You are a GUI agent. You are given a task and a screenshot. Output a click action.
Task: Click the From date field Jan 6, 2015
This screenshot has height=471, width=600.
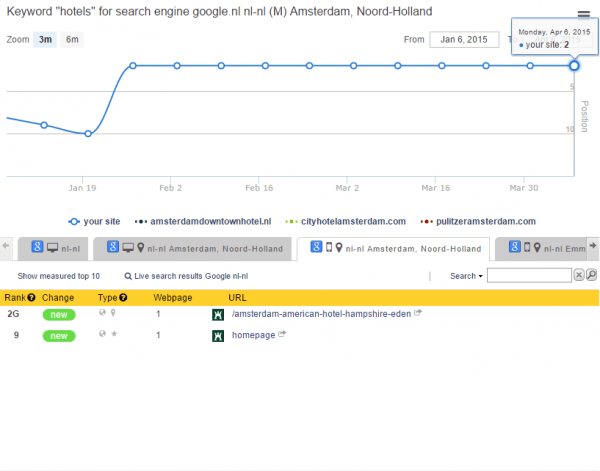(x=464, y=40)
